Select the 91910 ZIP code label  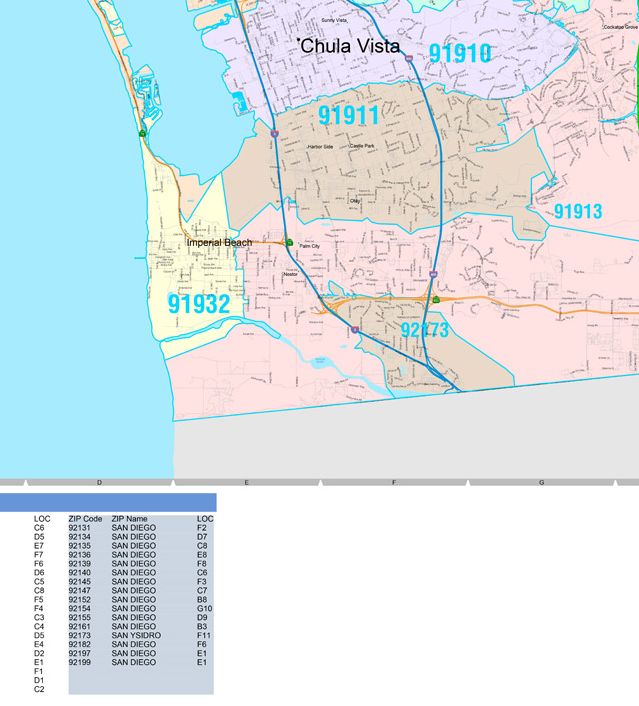tap(459, 53)
